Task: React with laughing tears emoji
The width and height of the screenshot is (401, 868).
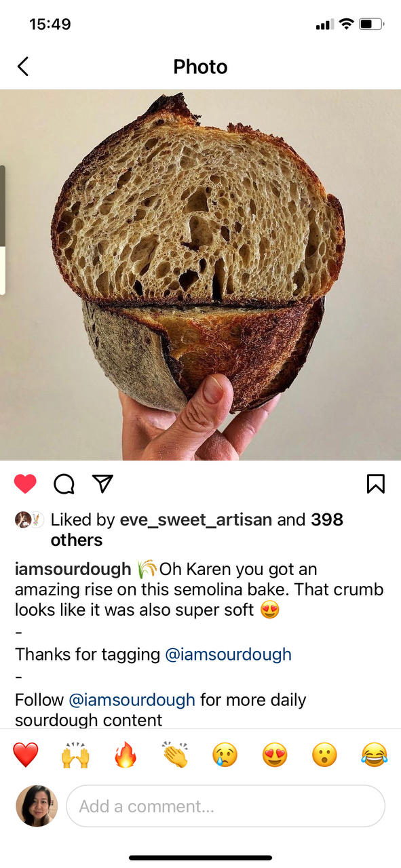Action: pos(375,755)
